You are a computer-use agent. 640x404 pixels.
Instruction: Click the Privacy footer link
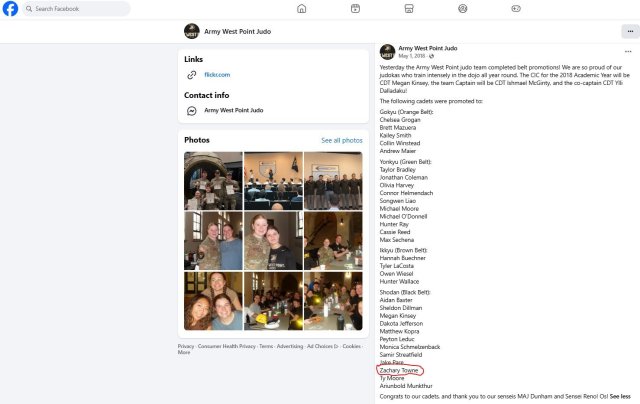[x=186, y=346]
